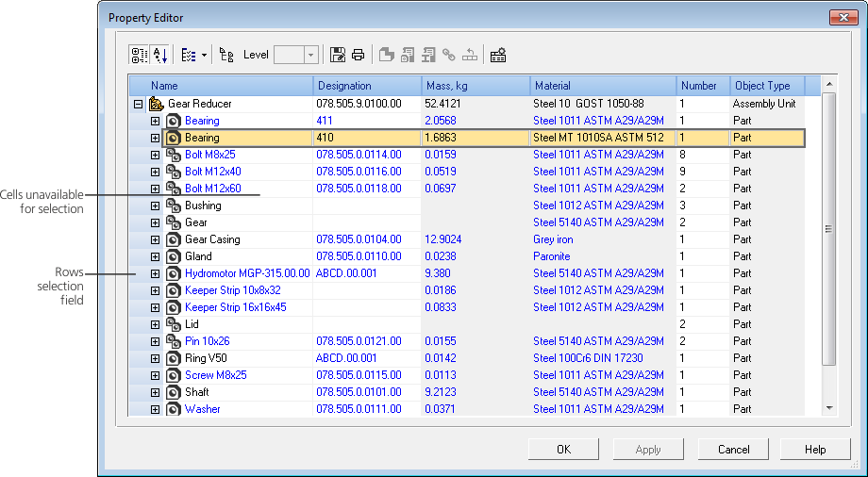Image resolution: width=868 pixels, height=477 pixels.
Task: Open Help from the dialog button
Action: point(814,450)
